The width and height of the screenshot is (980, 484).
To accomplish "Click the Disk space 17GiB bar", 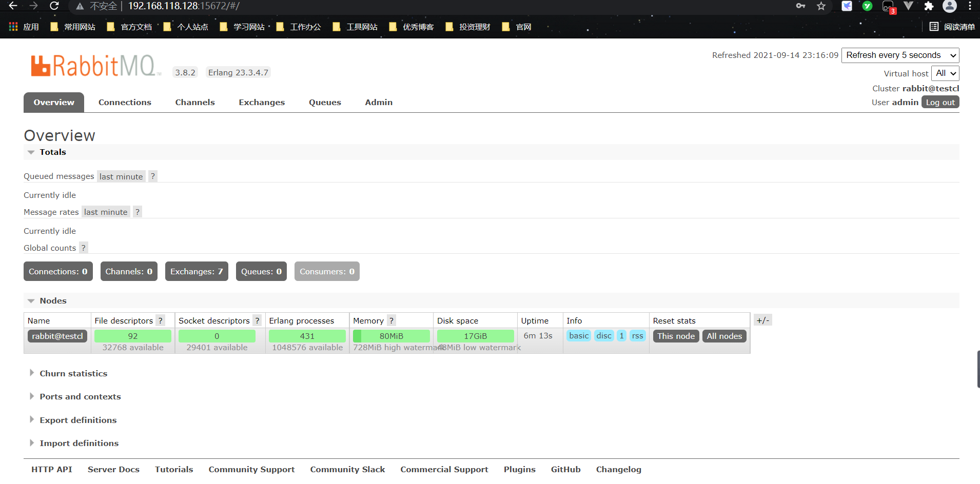I will point(476,336).
